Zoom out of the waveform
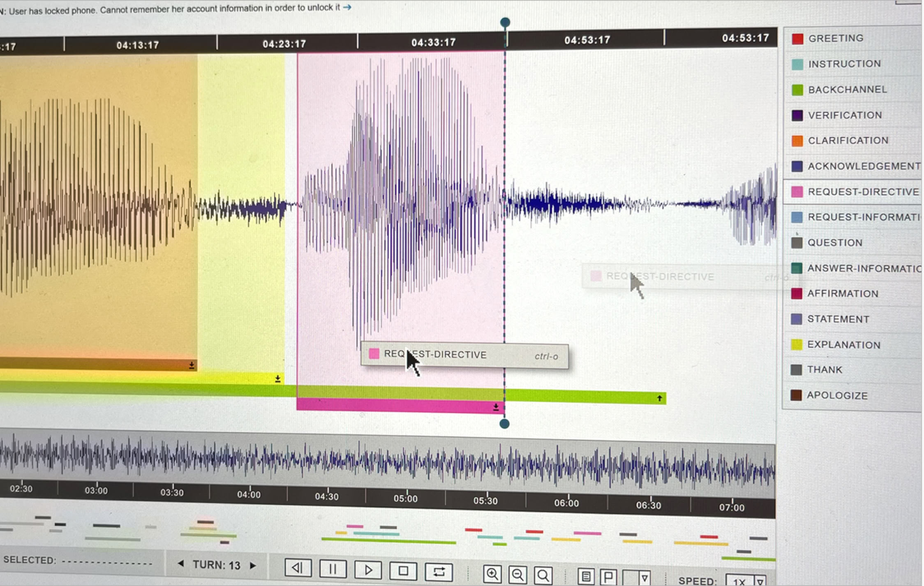Image resolution: width=924 pixels, height=586 pixels. click(x=517, y=574)
